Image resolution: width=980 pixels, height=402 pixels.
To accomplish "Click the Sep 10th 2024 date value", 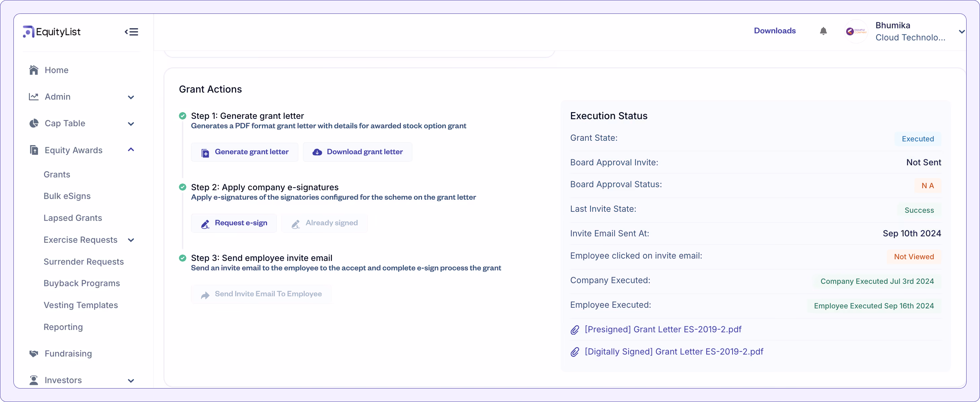I will point(911,233).
